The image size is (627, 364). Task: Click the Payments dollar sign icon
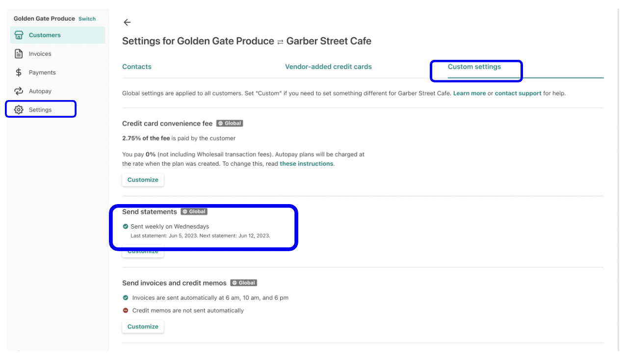pyautogui.click(x=19, y=73)
